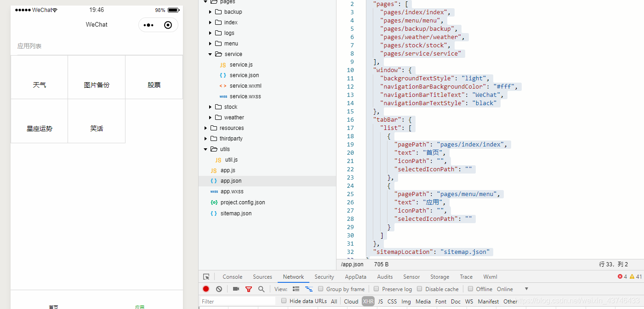
Task: Expand the stock folder arrow
Action: 210,107
